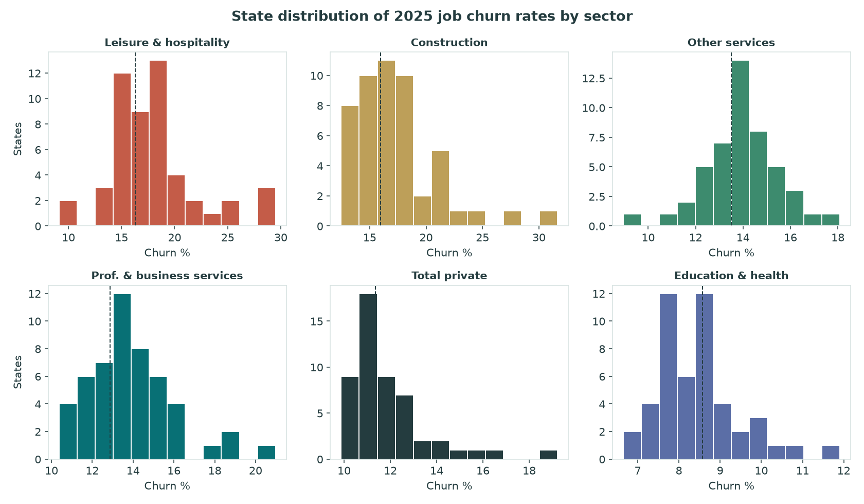Select the 'Leisure & hospitality' subplot title
This screenshot has width=864, height=504.
(x=167, y=43)
